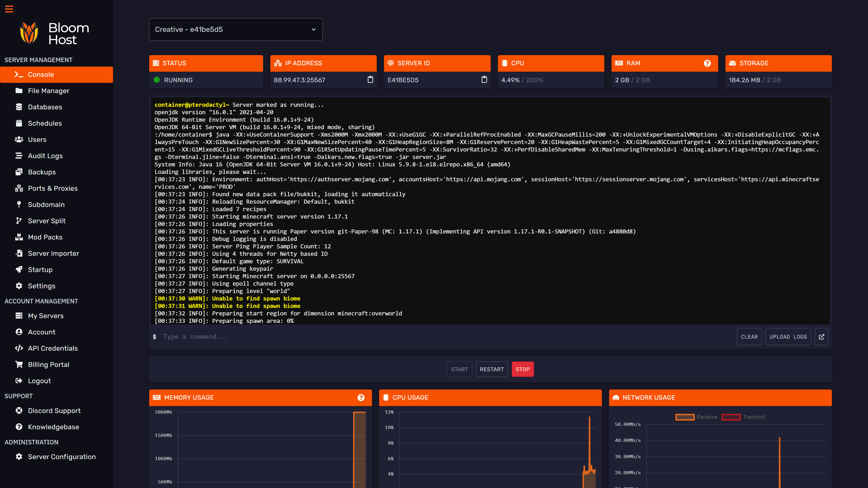Click Memory Usage help question icon

point(361,397)
